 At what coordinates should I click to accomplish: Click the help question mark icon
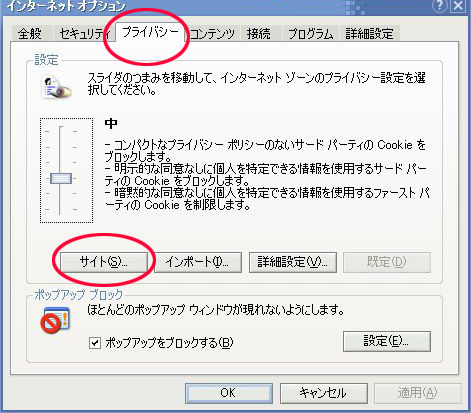click(440, 6)
